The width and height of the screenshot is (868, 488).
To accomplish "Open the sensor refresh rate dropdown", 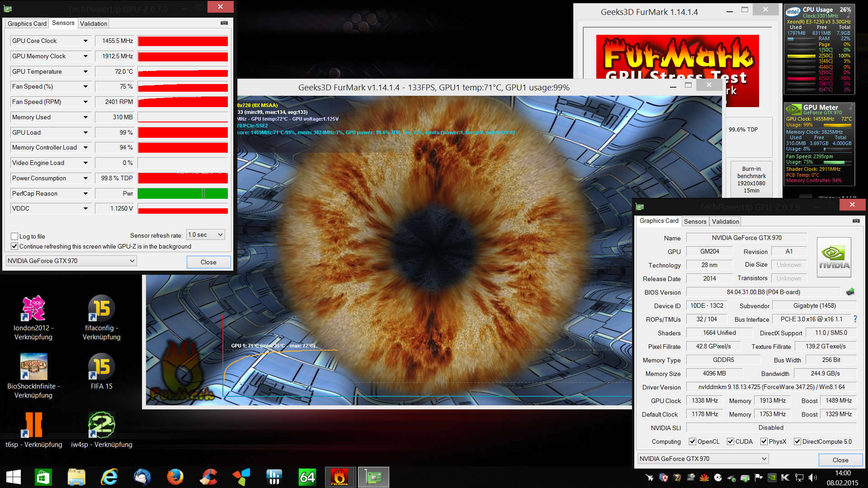I will (x=206, y=235).
